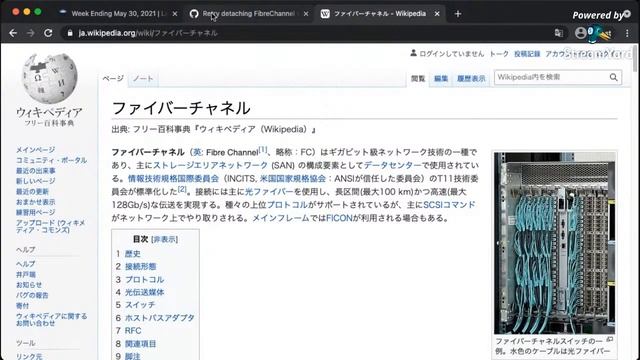
Task: Open the 編集 edit tab
Action: click(441, 78)
